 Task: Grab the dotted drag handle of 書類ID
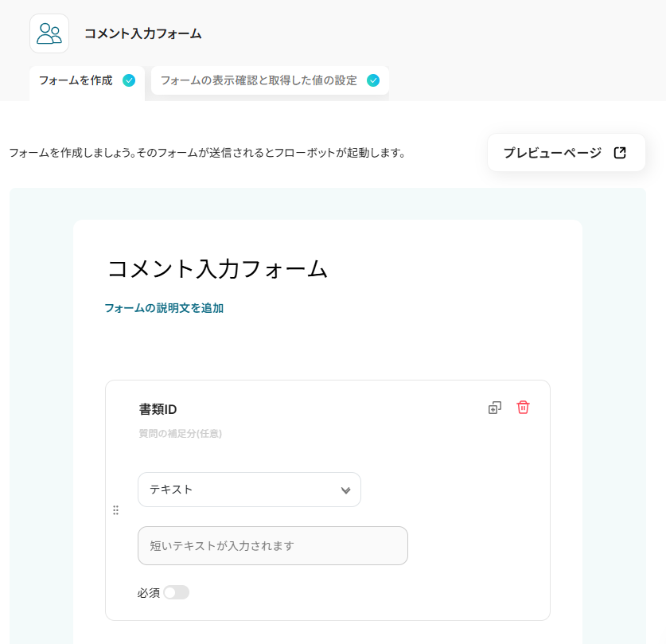[x=115, y=510]
